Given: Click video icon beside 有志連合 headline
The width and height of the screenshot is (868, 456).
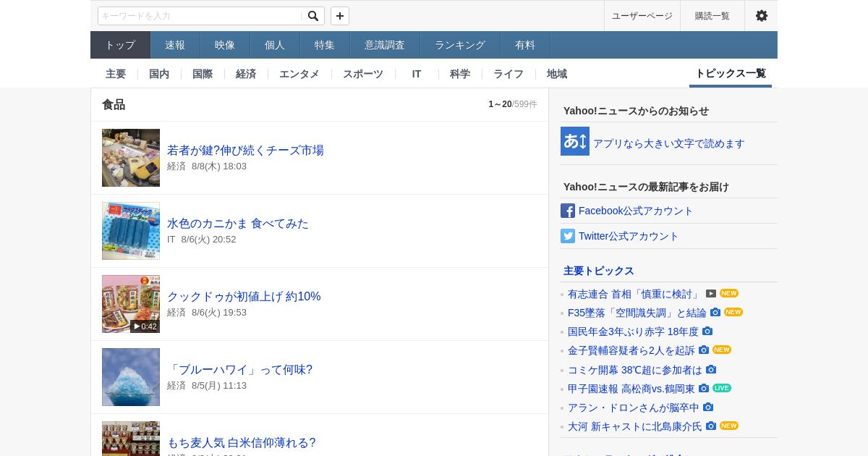Looking at the screenshot, I should 711,293.
